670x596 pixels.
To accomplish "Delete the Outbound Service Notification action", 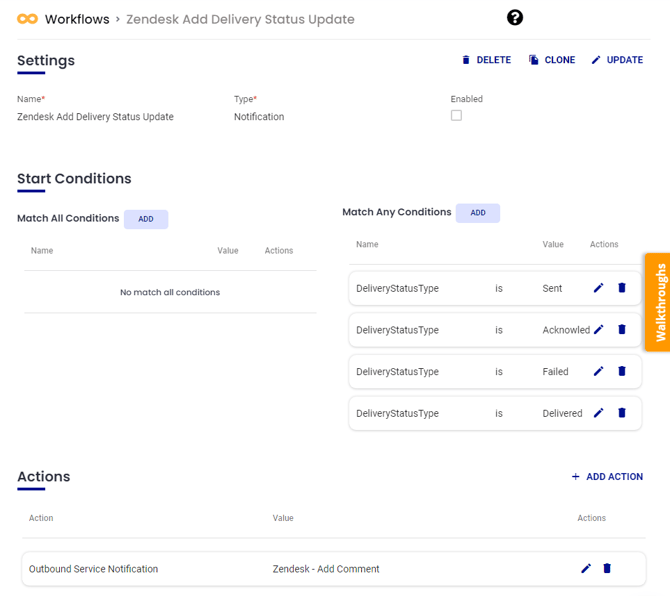I will (607, 569).
